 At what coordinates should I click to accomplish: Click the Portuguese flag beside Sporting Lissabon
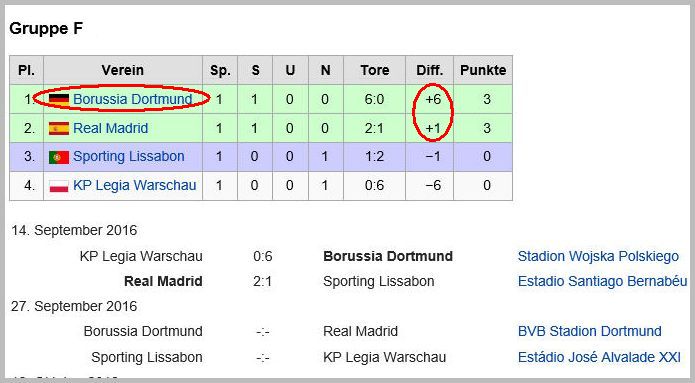point(59,157)
